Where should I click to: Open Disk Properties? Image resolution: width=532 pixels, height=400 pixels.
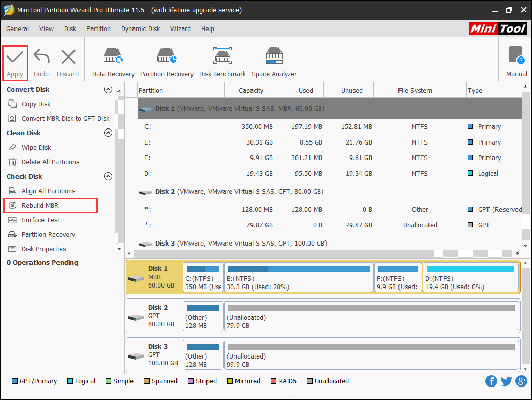pos(44,249)
